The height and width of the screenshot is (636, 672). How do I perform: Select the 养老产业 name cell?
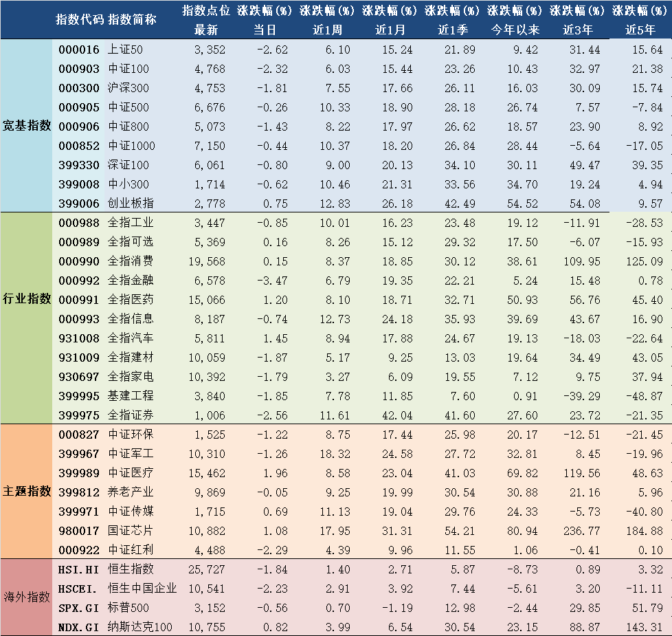pyautogui.click(x=131, y=492)
